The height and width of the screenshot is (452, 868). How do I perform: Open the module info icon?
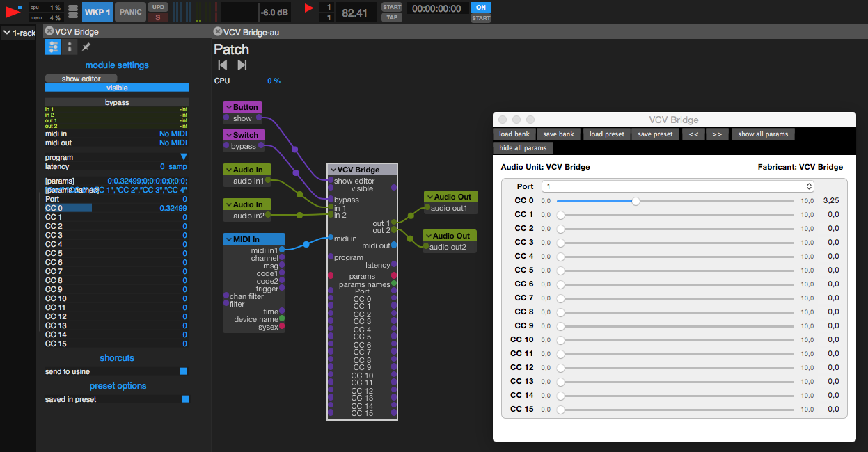(x=70, y=47)
